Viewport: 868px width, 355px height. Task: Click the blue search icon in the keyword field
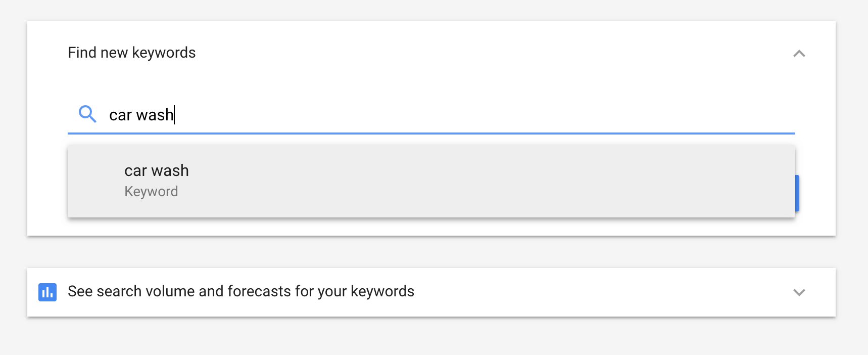pyautogui.click(x=87, y=115)
